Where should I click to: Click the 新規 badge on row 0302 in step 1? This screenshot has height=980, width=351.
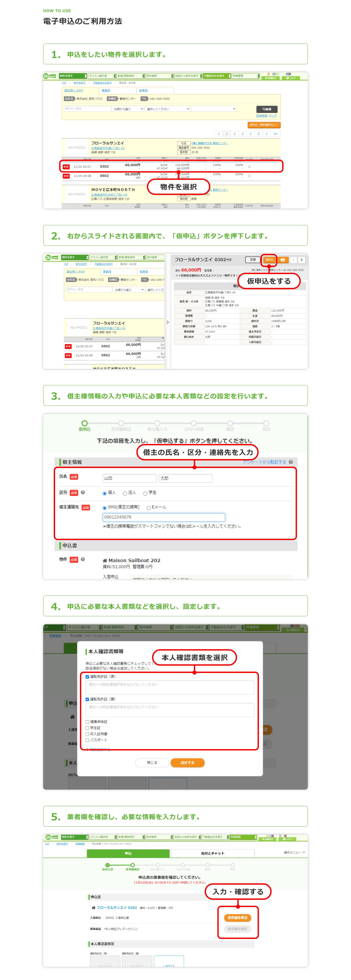coord(66,167)
